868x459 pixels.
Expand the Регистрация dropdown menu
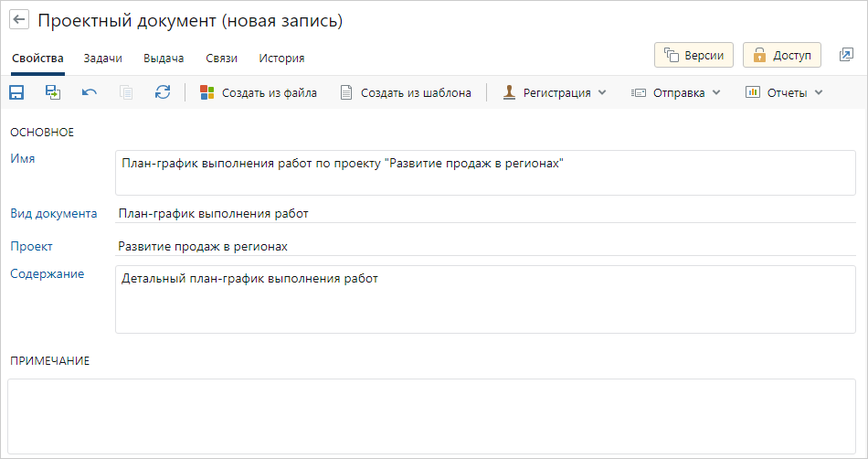(x=555, y=92)
